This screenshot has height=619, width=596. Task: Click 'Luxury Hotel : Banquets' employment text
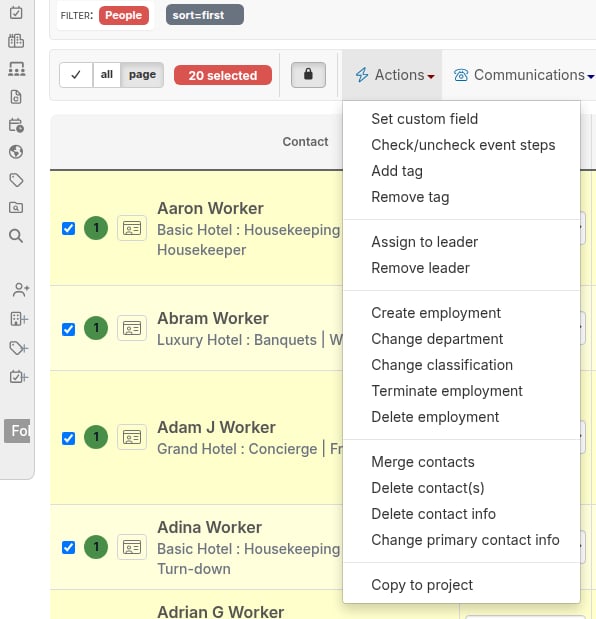pos(236,340)
